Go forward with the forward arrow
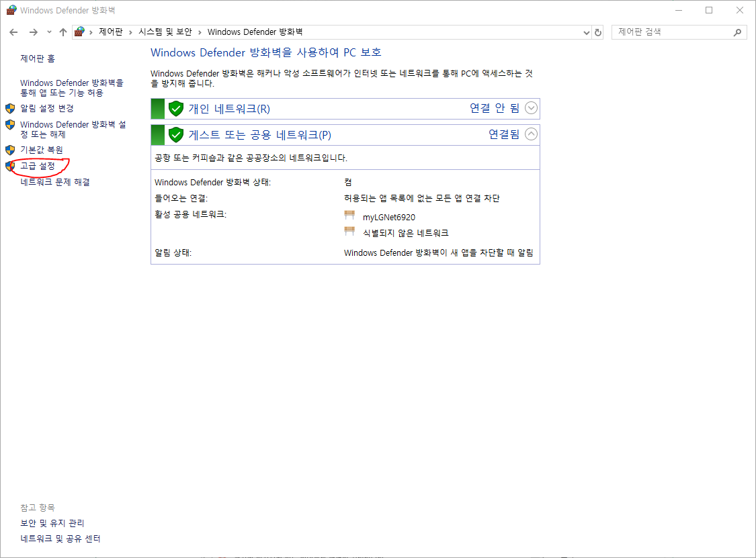This screenshot has height=558, width=756. [34, 32]
